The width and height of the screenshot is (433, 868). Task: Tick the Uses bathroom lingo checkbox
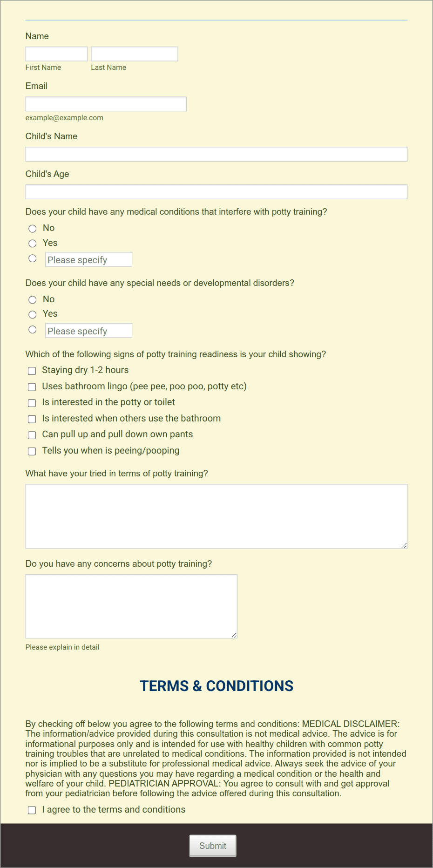point(32,387)
